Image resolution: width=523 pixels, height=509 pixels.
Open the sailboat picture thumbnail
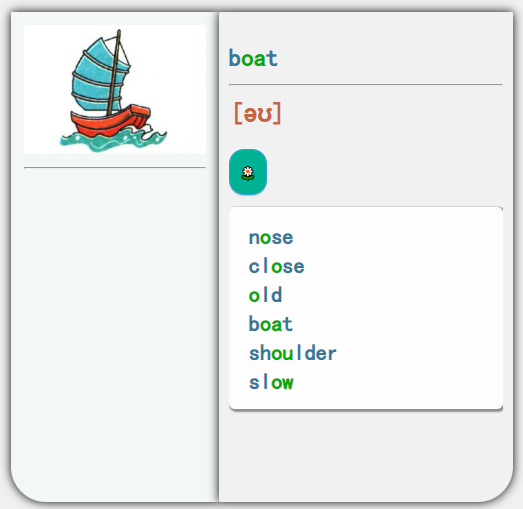pyautogui.click(x=115, y=89)
